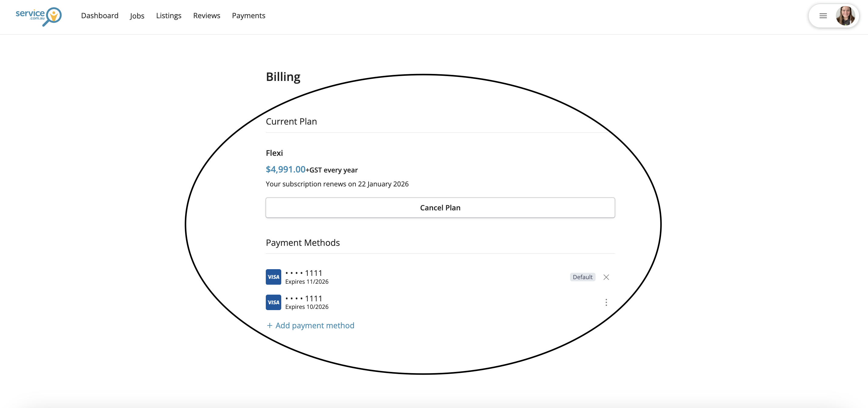Remove the default Visa card
This screenshot has width=868, height=408.
[606, 277]
